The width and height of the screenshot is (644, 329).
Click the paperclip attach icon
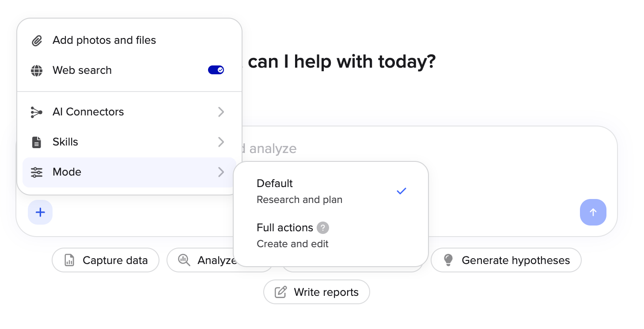click(37, 41)
